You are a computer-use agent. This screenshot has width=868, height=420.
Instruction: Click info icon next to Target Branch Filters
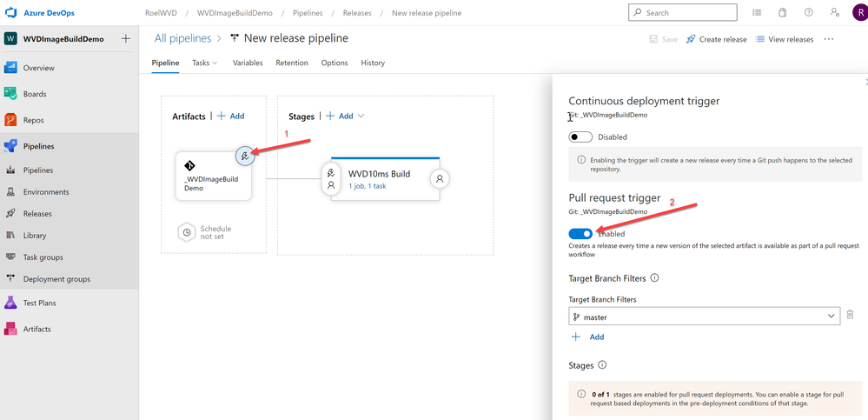pos(654,277)
